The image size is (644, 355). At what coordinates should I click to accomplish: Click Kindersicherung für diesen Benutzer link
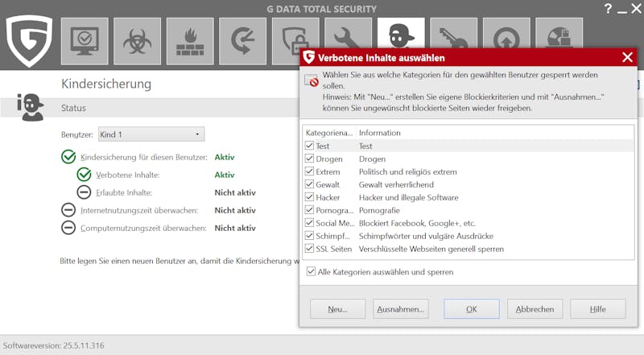144,157
